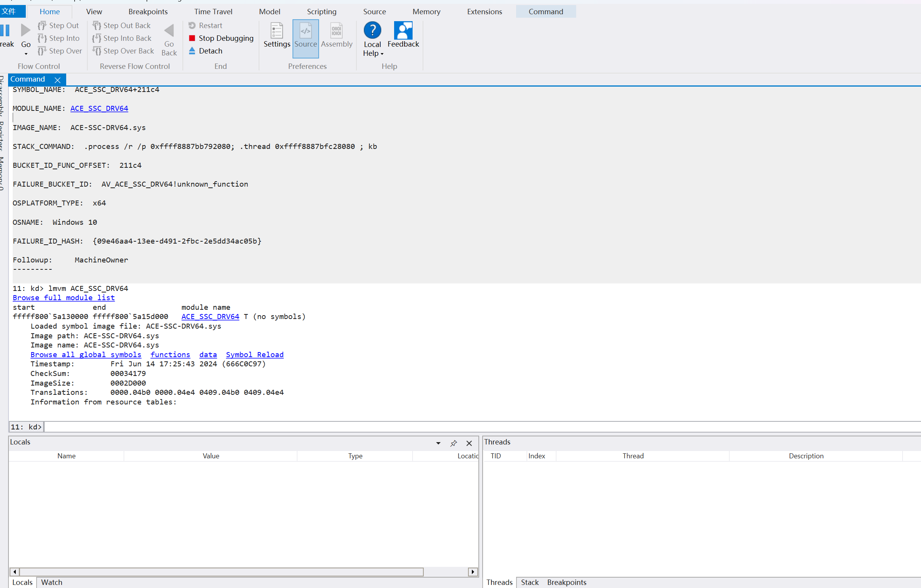
Task: Click Locals scrollbar right arrow
Action: (473, 572)
